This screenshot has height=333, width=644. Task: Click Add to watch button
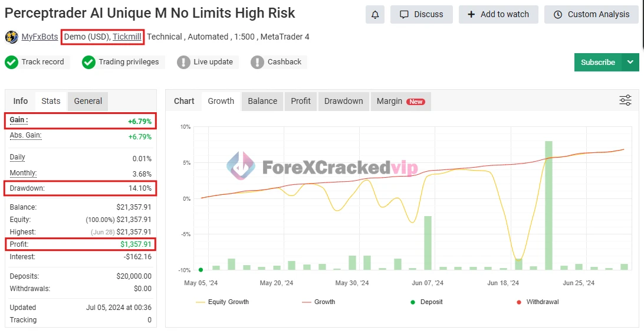(x=498, y=14)
